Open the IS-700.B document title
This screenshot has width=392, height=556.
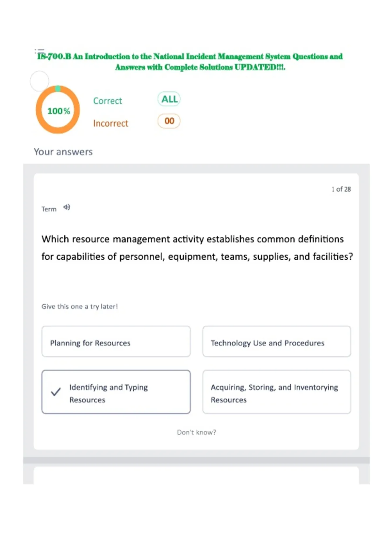click(x=190, y=61)
